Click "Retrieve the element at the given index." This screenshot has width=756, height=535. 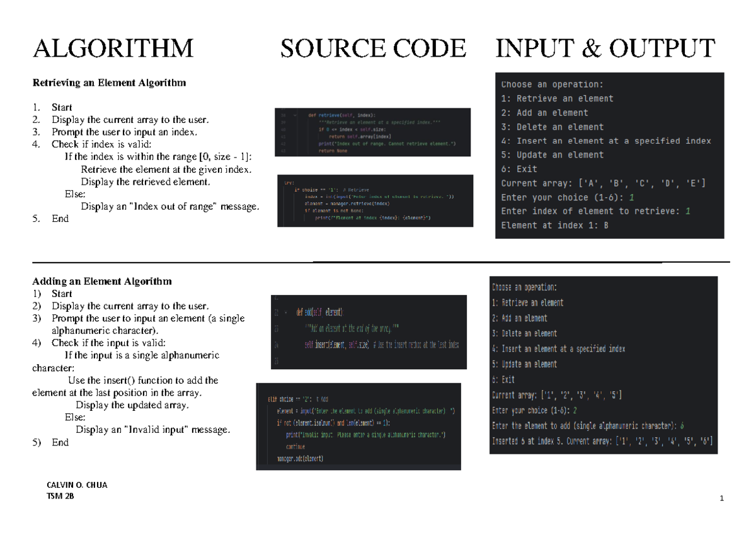[166, 170]
